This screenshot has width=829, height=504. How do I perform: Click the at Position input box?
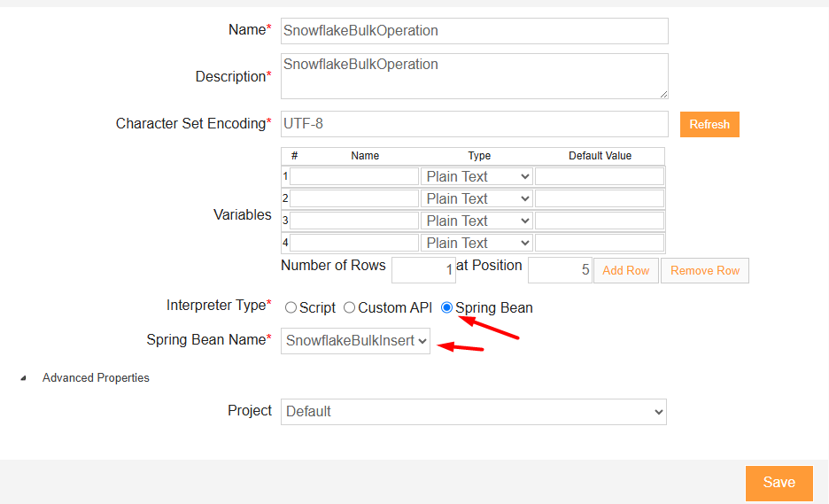pos(560,270)
